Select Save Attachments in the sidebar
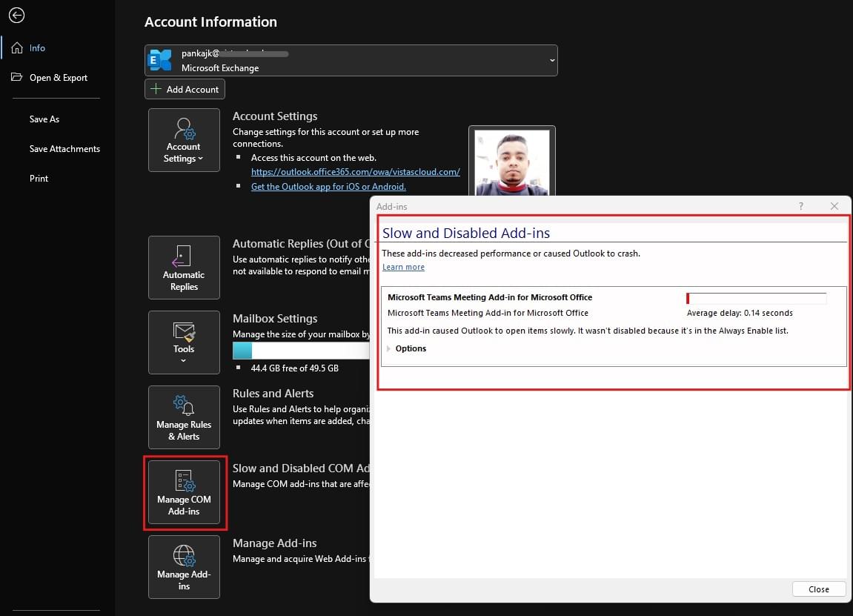Viewport: 853px width, 616px height. [64, 148]
